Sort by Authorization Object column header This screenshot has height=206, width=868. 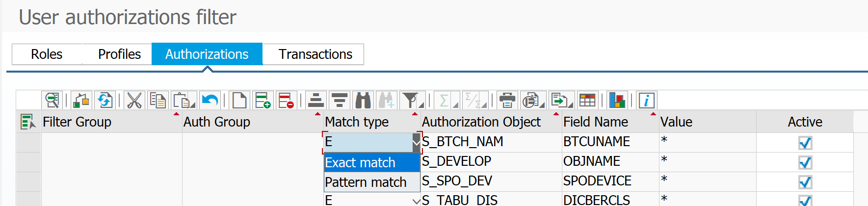tap(481, 122)
